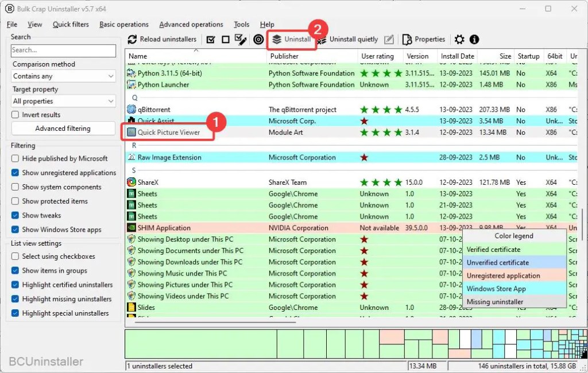588x373 pixels.
Task: Uncheck Show unregistered applications
Action: [15, 173]
